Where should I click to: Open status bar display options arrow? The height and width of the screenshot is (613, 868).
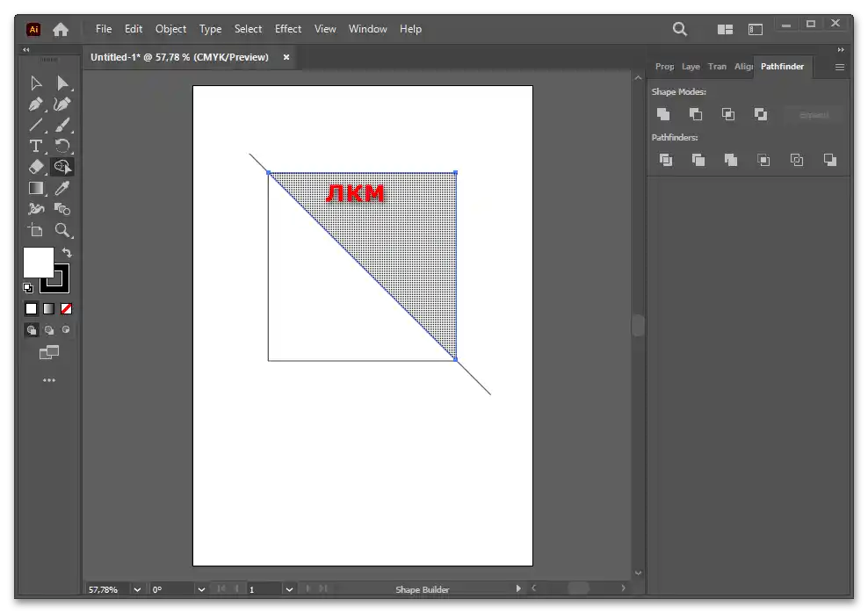[x=518, y=588]
